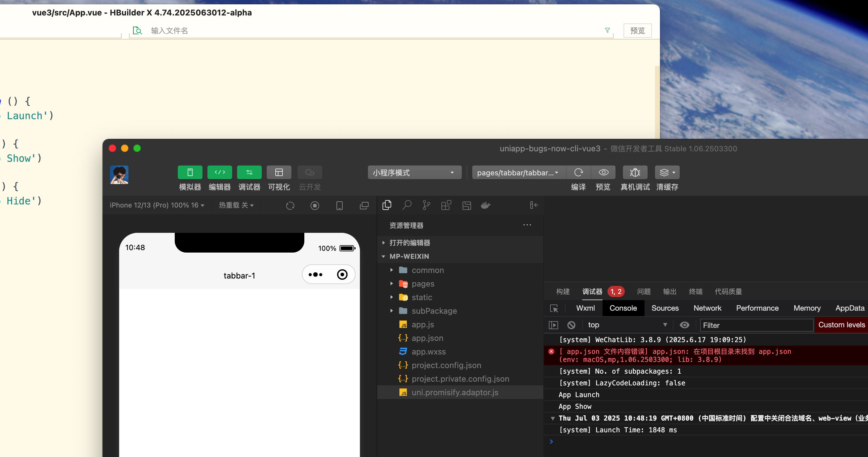This screenshot has height=457, width=868.
Task: Switch to the 调试器 panel tab
Action: (x=592, y=291)
